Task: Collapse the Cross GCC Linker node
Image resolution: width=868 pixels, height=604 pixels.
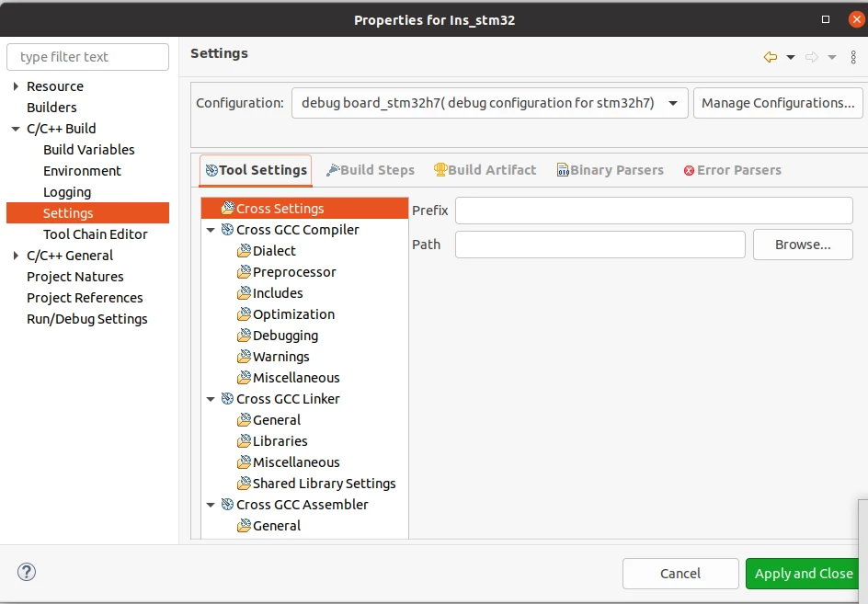Action: click(x=211, y=399)
